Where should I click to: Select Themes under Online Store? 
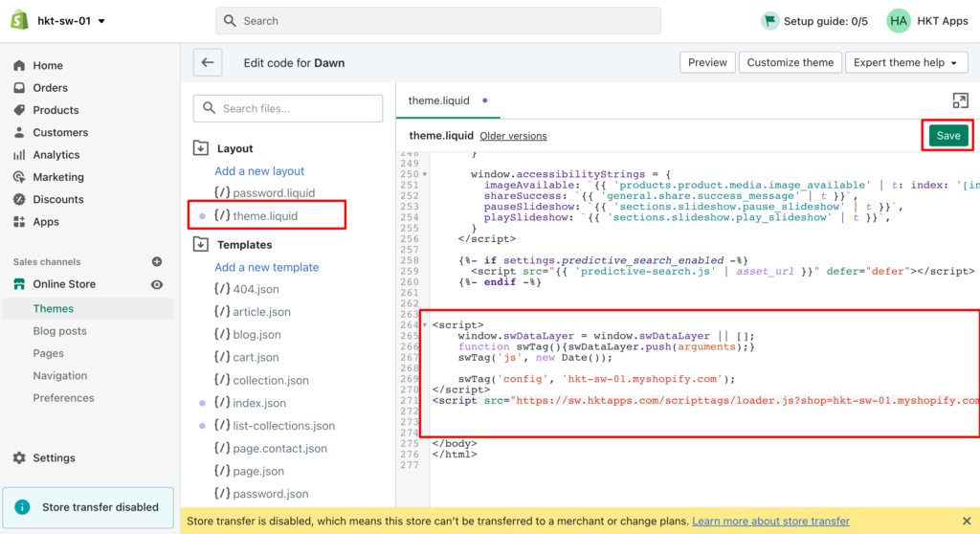[54, 308]
